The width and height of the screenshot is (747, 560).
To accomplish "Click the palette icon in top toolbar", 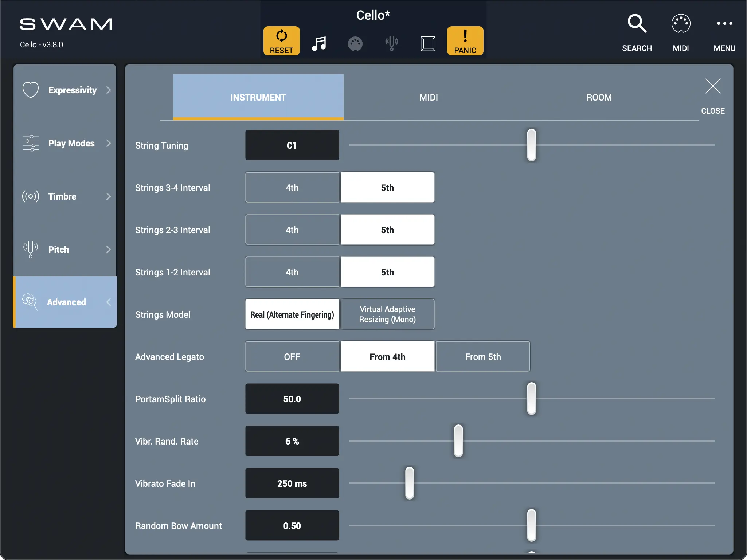I will [x=355, y=44].
